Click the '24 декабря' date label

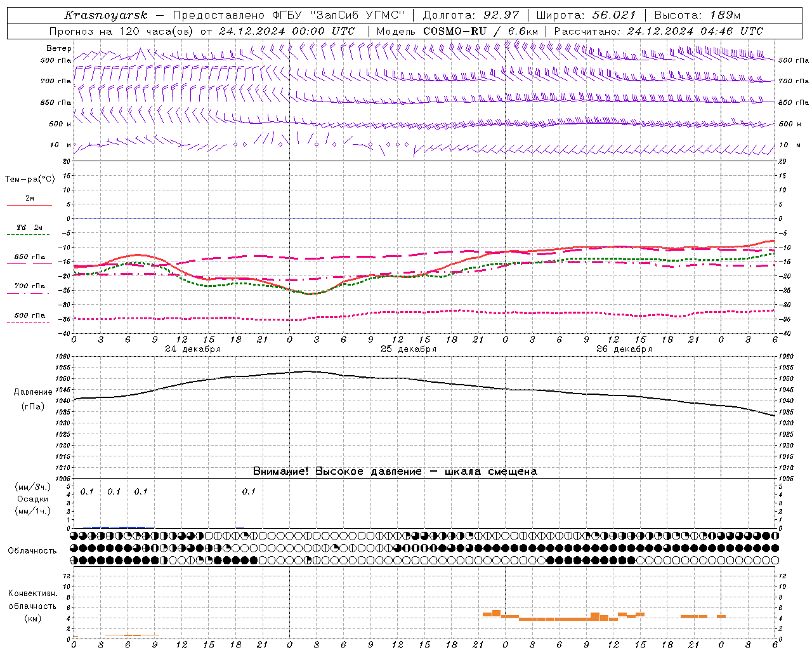click(192, 349)
